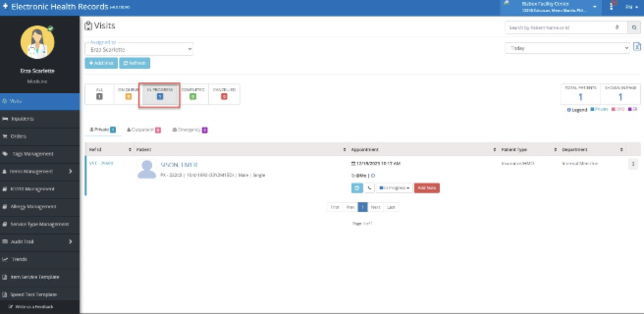This screenshot has width=644, height=314.
Task: Open Inpatients from the sidebar
Action: pos(39,119)
